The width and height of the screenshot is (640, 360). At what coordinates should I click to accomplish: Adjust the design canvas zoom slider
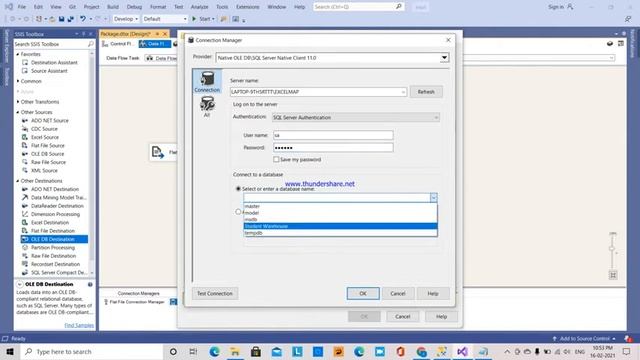(612, 249)
